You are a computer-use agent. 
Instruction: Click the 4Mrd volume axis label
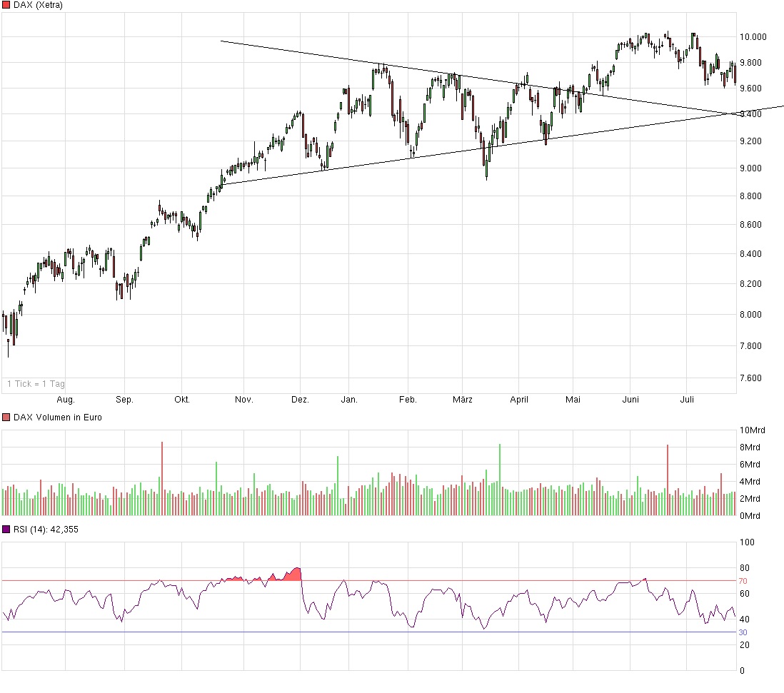(750, 482)
